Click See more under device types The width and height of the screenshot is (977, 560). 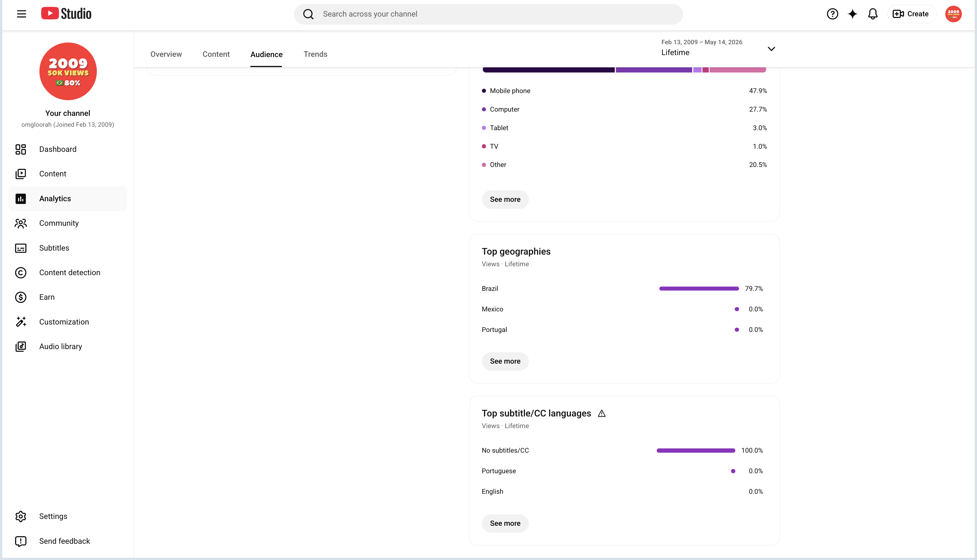point(505,200)
